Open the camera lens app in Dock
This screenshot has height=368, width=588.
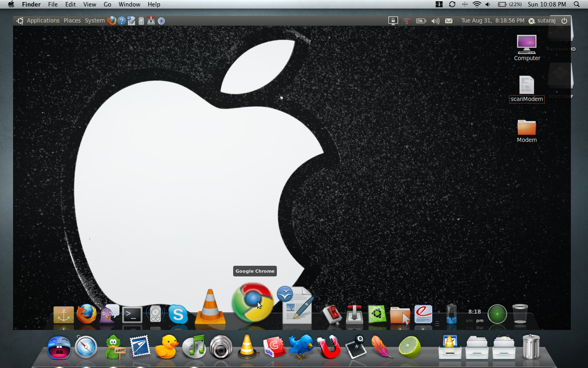(221, 347)
